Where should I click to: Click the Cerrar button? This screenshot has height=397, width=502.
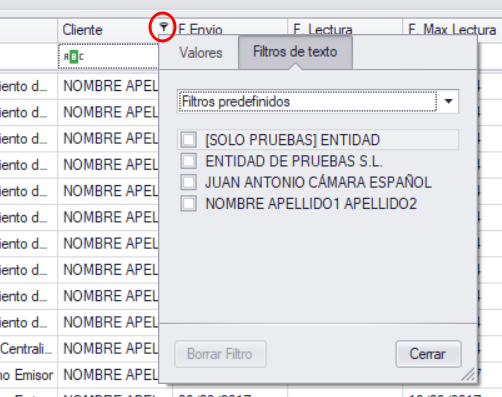coord(428,354)
